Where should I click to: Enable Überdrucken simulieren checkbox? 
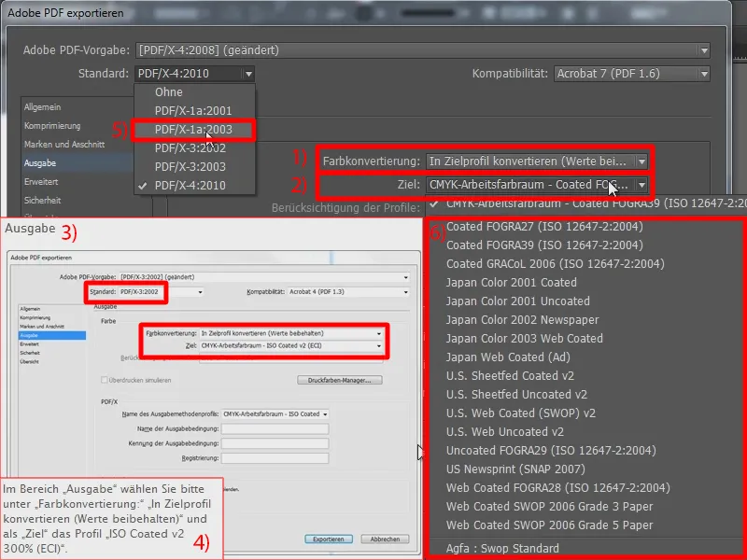104,380
